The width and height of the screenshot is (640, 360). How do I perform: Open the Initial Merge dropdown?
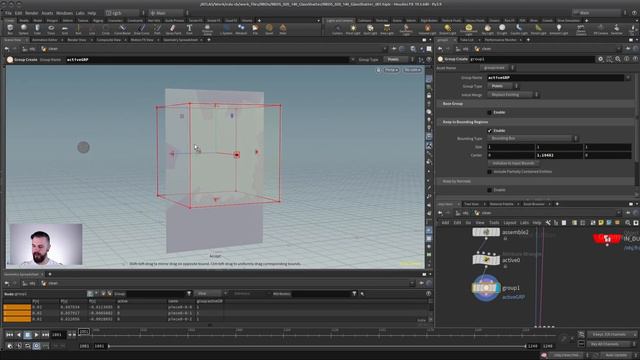pyautogui.click(x=513, y=95)
